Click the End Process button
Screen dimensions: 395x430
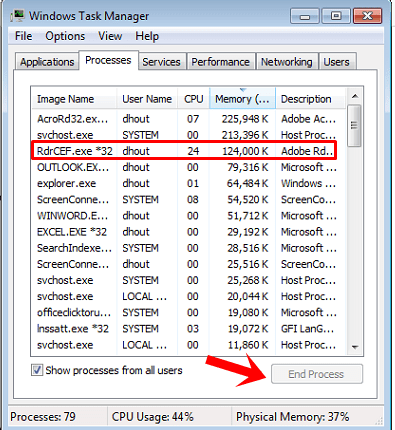point(317,374)
